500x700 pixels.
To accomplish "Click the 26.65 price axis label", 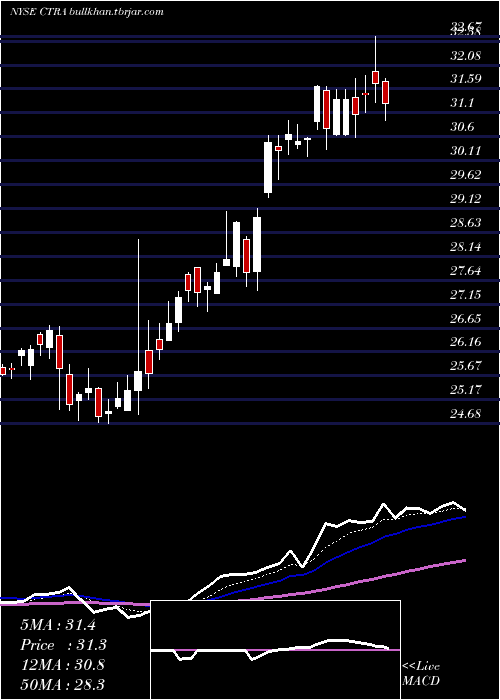I will pos(466,318).
